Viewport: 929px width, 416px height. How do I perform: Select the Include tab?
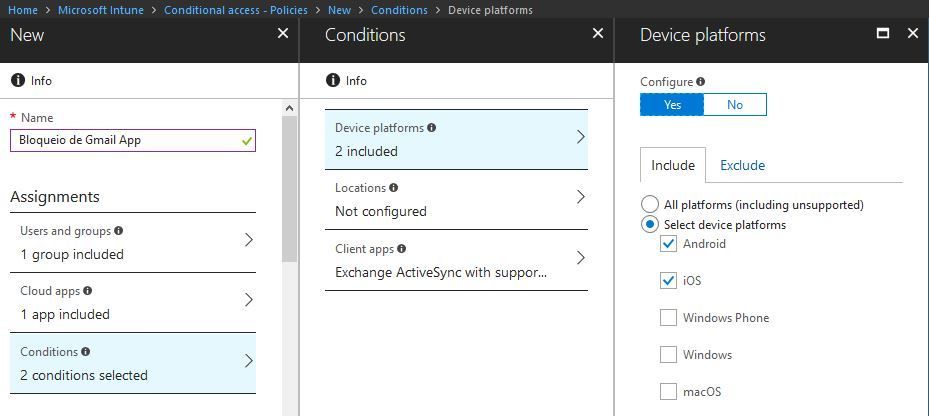click(673, 166)
